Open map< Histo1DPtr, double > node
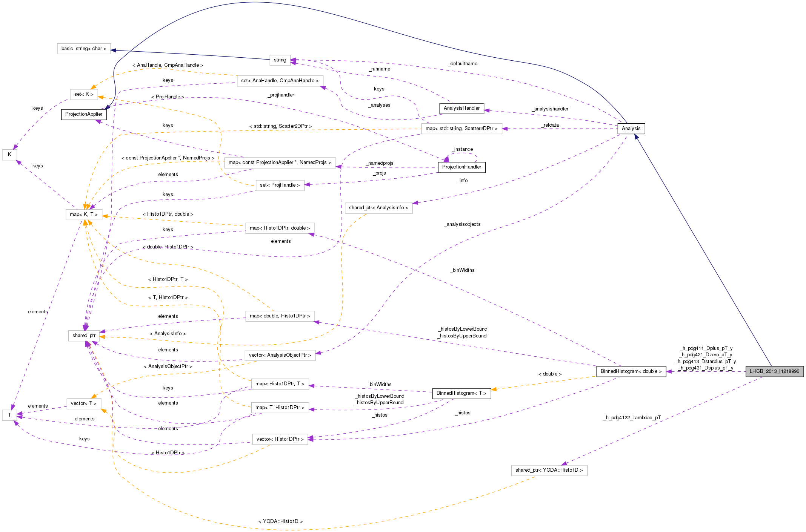 [x=280, y=228]
